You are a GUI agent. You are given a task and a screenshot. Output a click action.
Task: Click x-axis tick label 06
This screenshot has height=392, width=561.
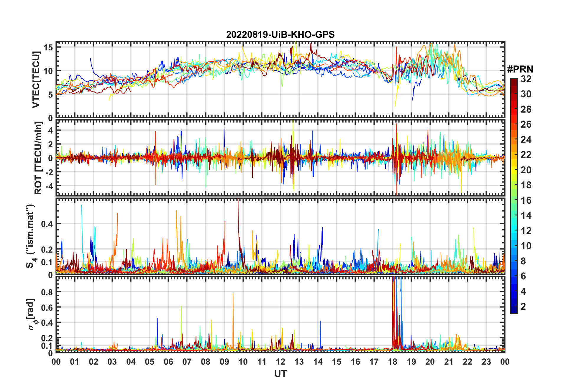168,362
